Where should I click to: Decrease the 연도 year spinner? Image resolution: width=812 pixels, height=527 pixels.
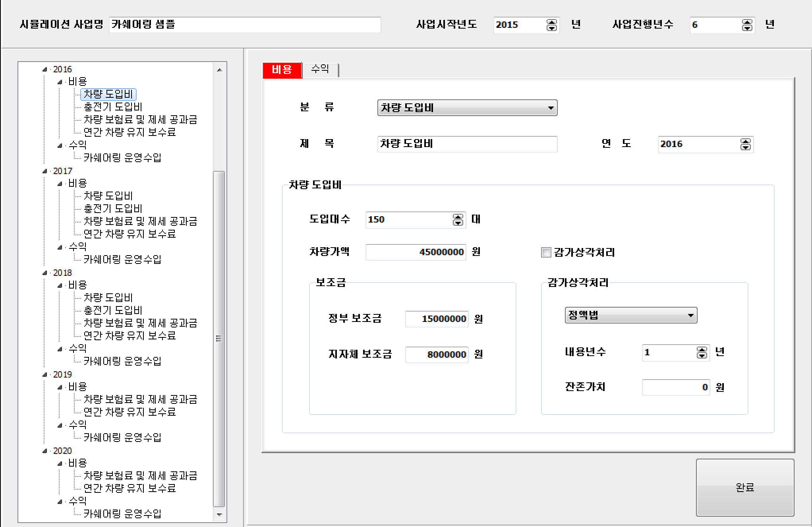(745, 147)
